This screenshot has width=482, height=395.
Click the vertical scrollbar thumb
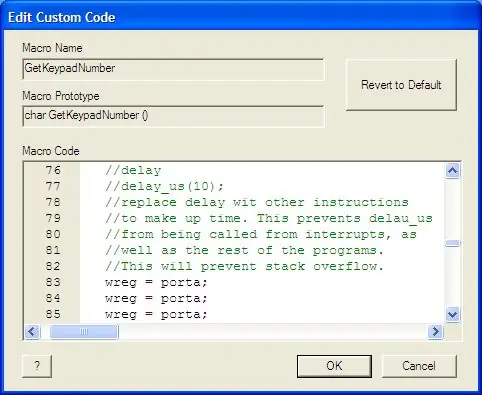click(452, 243)
